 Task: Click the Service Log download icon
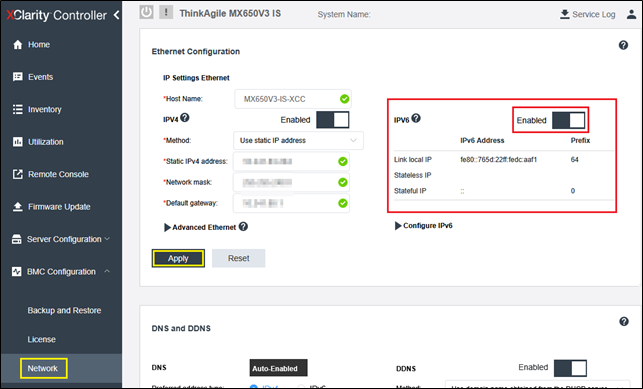(565, 14)
